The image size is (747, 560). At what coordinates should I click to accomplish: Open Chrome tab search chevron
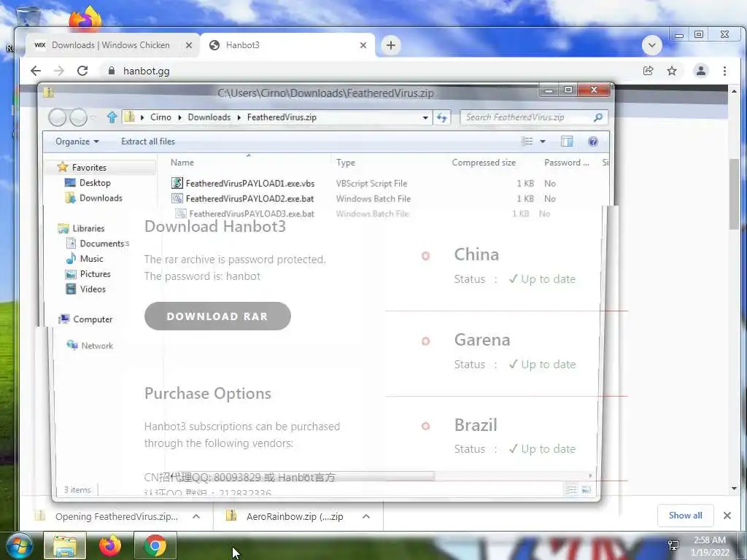[x=651, y=45]
